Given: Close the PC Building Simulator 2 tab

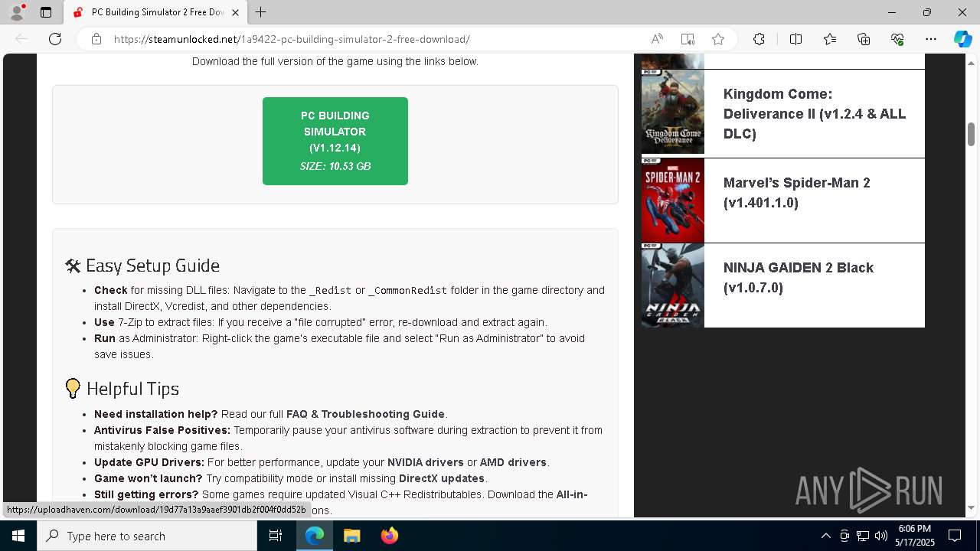Looking at the screenshot, I should [x=236, y=12].
